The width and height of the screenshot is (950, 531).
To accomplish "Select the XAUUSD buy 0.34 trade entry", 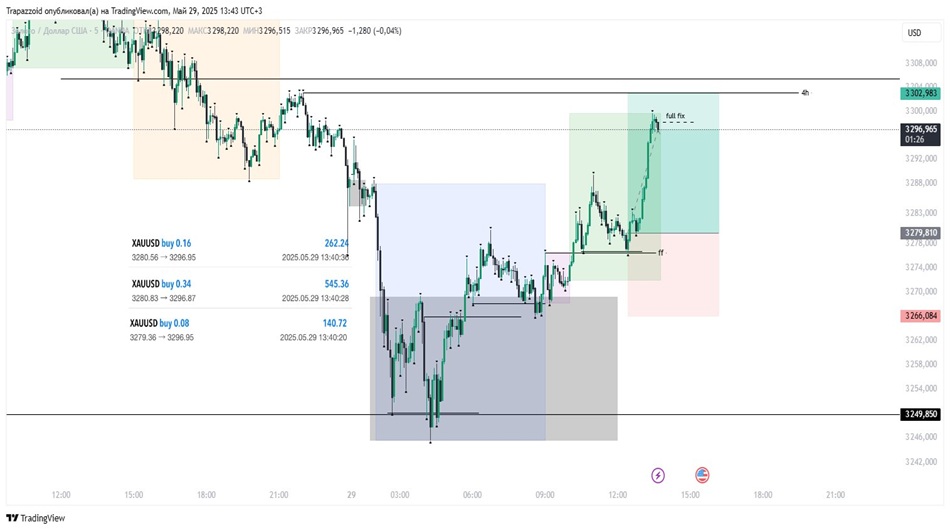I will tap(240, 290).
